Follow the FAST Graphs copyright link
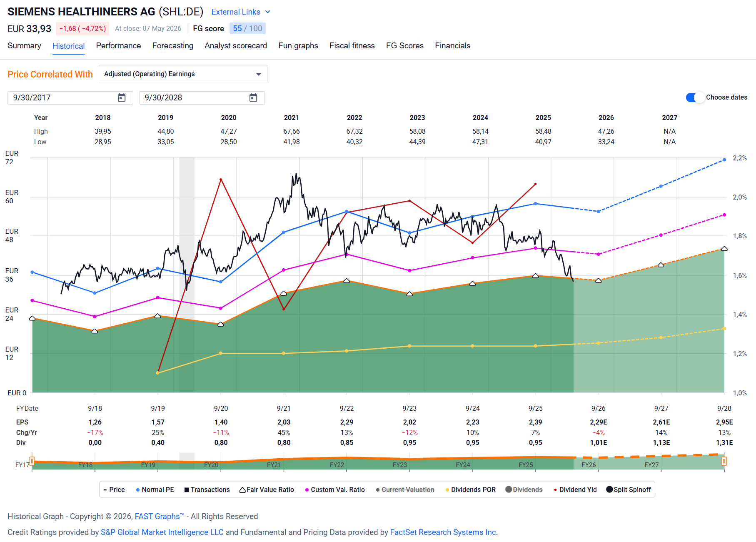The height and width of the screenshot is (542, 756). coord(160,516)
